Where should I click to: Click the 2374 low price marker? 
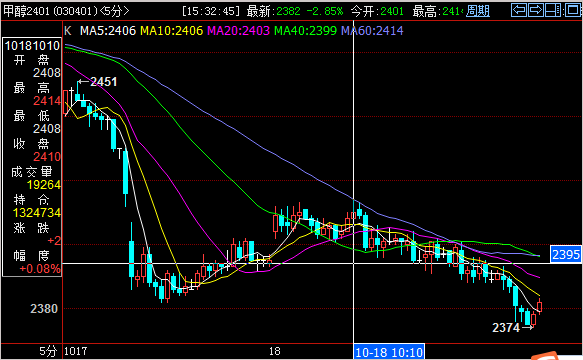pyautogui.click(x=506, y=328)
